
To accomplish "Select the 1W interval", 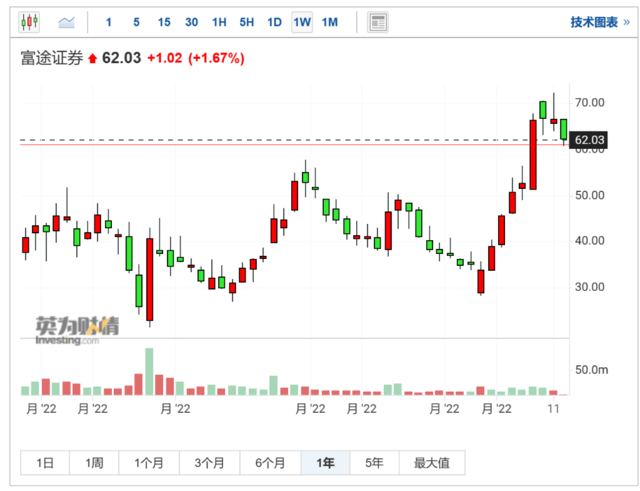I will tap(302, 22).
